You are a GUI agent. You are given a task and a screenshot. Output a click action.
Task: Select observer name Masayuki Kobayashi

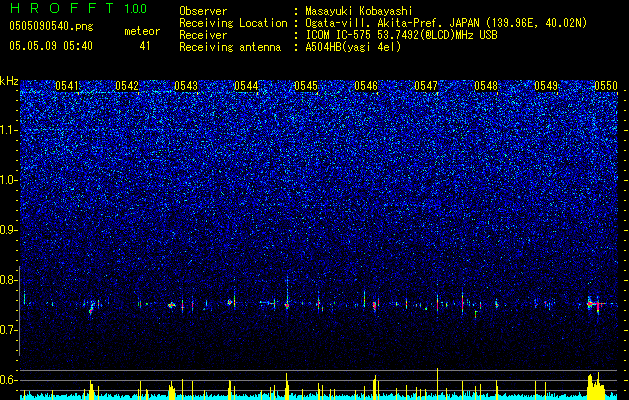(x=359, y=11)
